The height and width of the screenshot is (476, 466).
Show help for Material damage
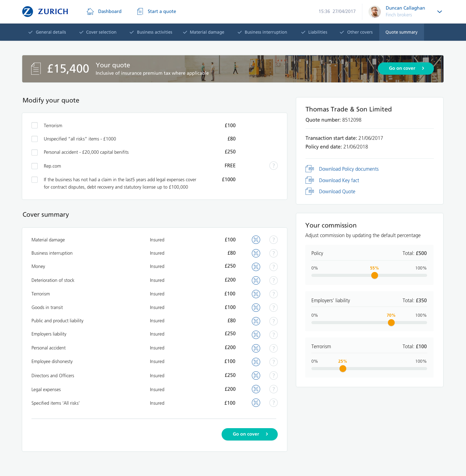click(x=273, y=240)
